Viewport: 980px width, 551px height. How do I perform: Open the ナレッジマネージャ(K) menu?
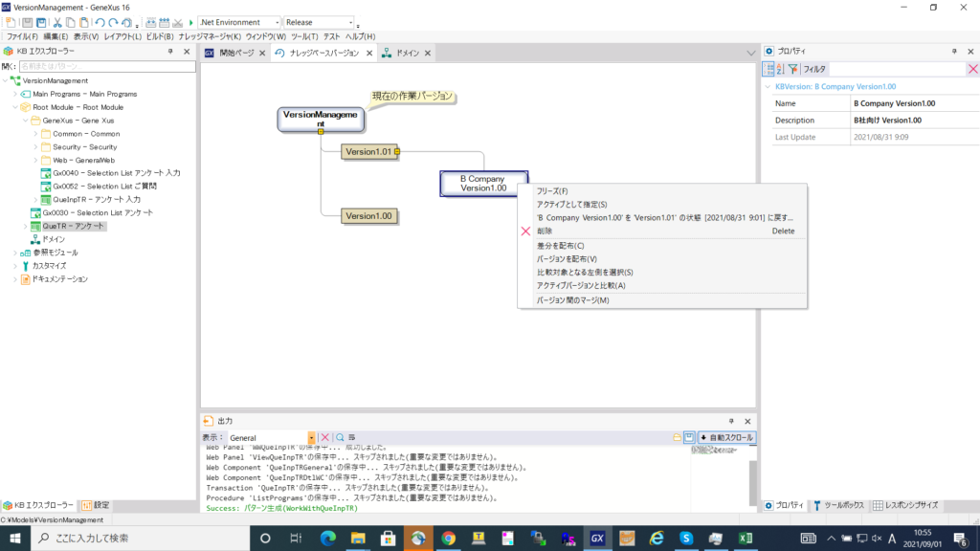coord(210,37)
